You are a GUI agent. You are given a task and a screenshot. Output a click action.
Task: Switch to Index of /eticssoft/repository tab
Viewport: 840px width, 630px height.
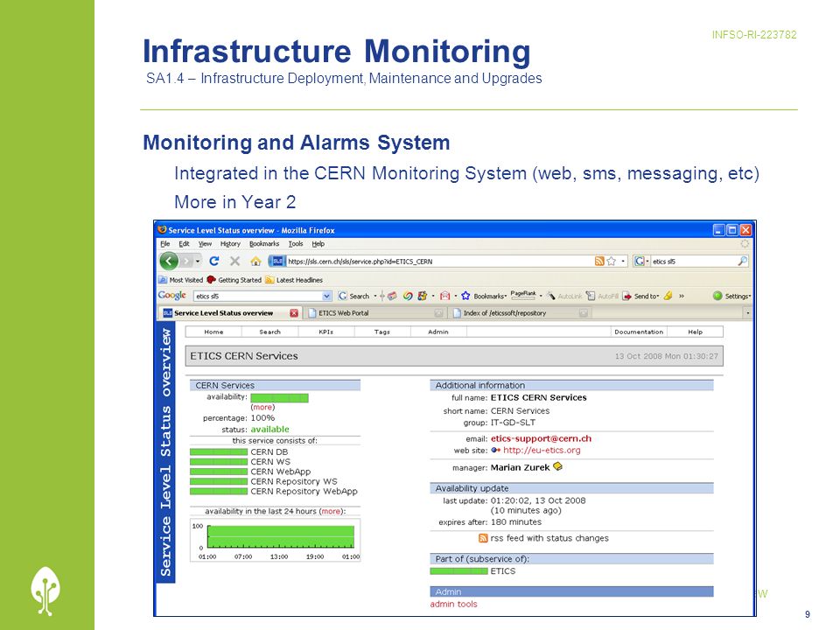coord(519,313)
